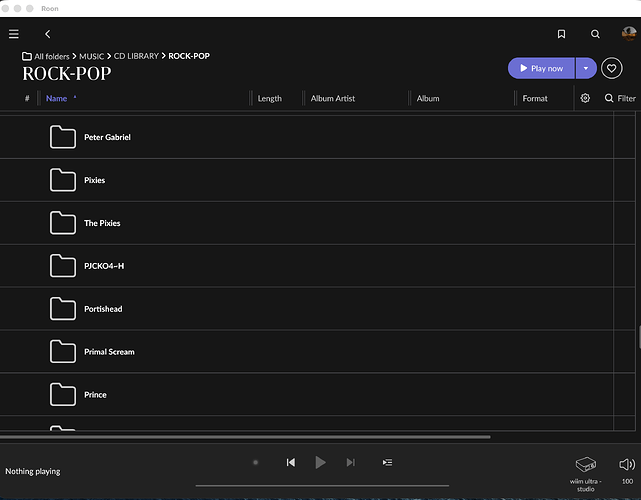Screen dimensions: 641x500
Task: Start playback with the play button
Action: point(320,462)
